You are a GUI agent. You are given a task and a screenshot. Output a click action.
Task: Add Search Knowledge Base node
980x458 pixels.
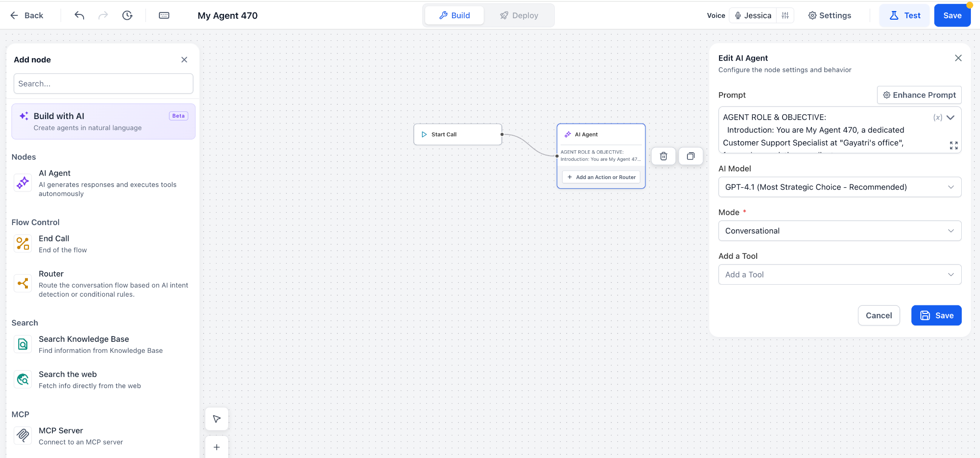[x=103, y=344]
